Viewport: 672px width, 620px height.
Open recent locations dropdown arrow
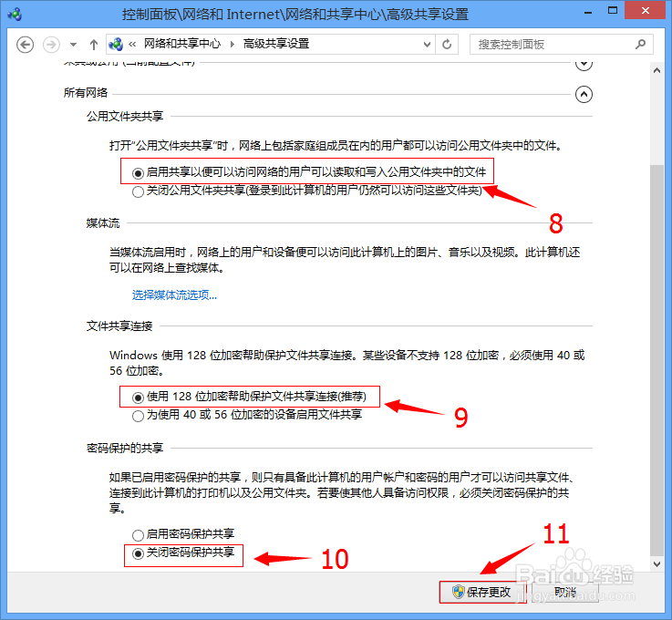click(73, 45)
